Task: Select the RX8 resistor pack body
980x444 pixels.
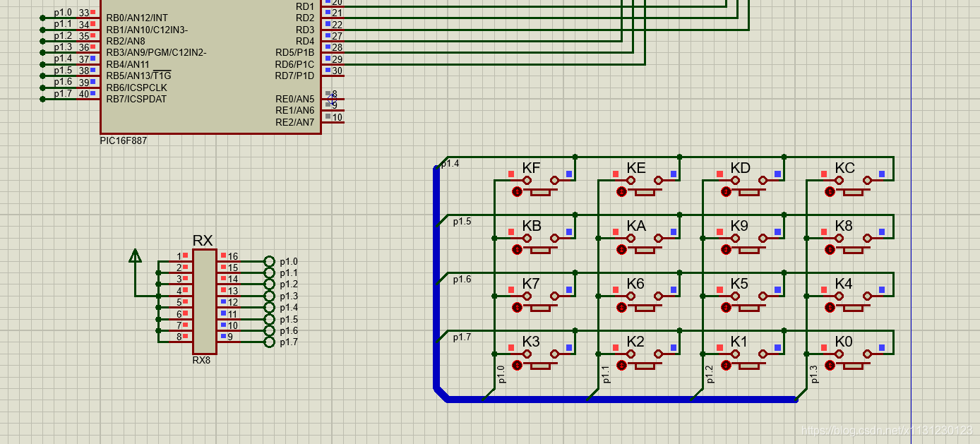Action: [204, 301]
